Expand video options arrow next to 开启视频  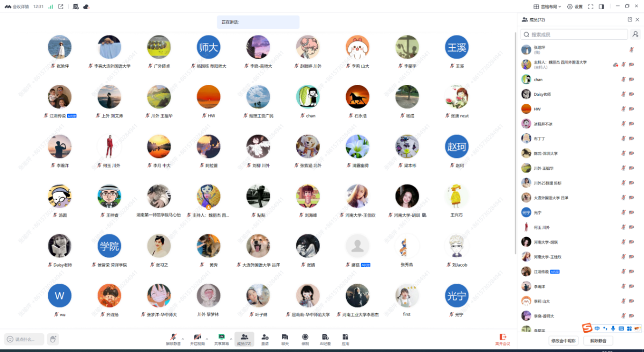coord(207,339)
